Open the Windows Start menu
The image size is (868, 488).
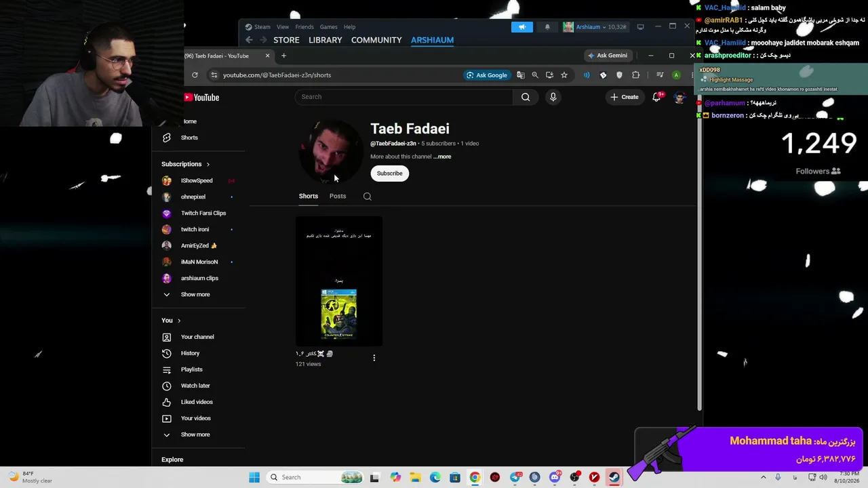point(254,477)
